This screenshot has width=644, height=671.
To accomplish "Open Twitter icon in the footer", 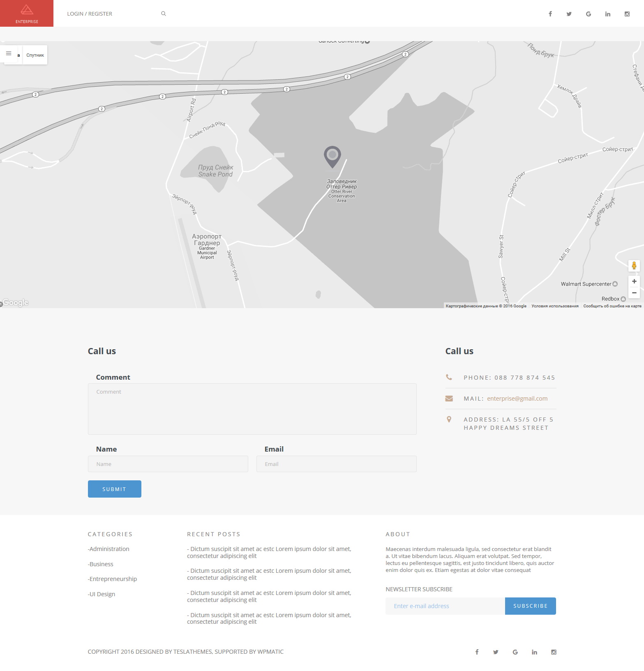I will [x=496, y=652].
